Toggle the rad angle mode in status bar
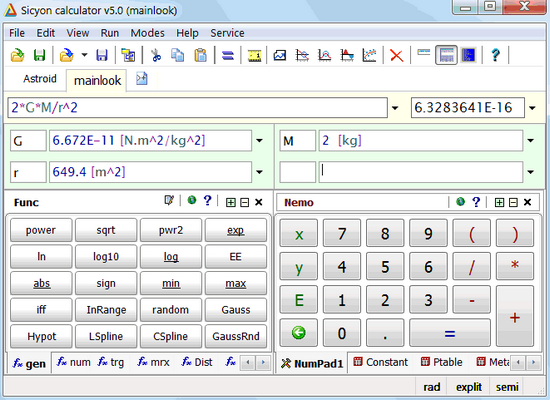This screenshot has width=550, height=400. tap(431, 387)
